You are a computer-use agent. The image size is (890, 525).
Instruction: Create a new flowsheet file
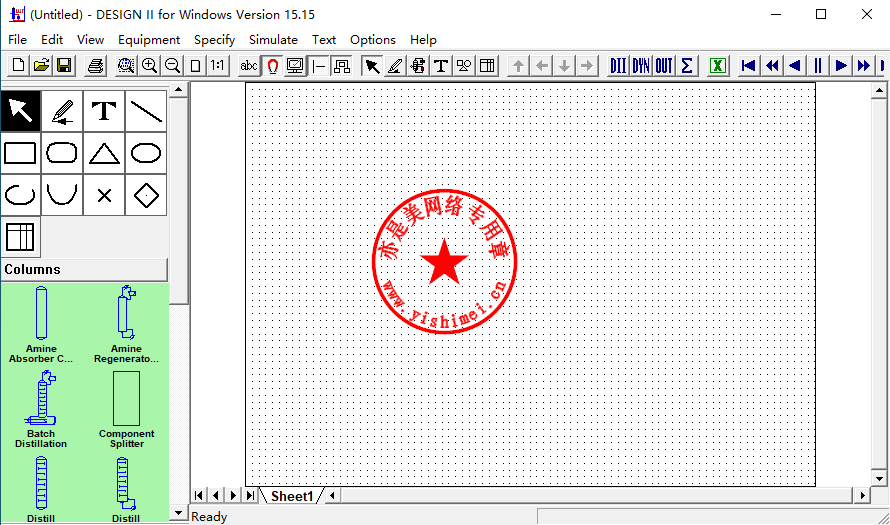18,66
